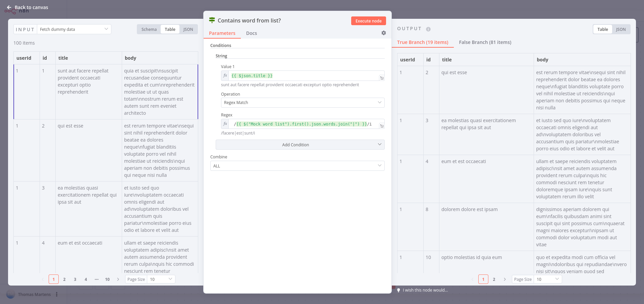The height and width of the screenshot is (304, 644).
Task: Open expression editor for Regex field
Action: coord(382,126)
